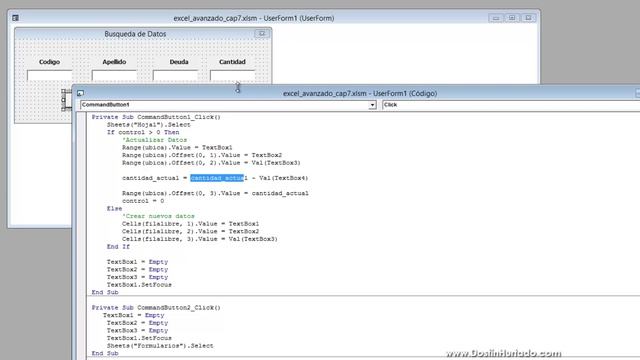Click the 'If control > 0 Then' line
This screenshot has height=360, width=640.
[143, 132]
